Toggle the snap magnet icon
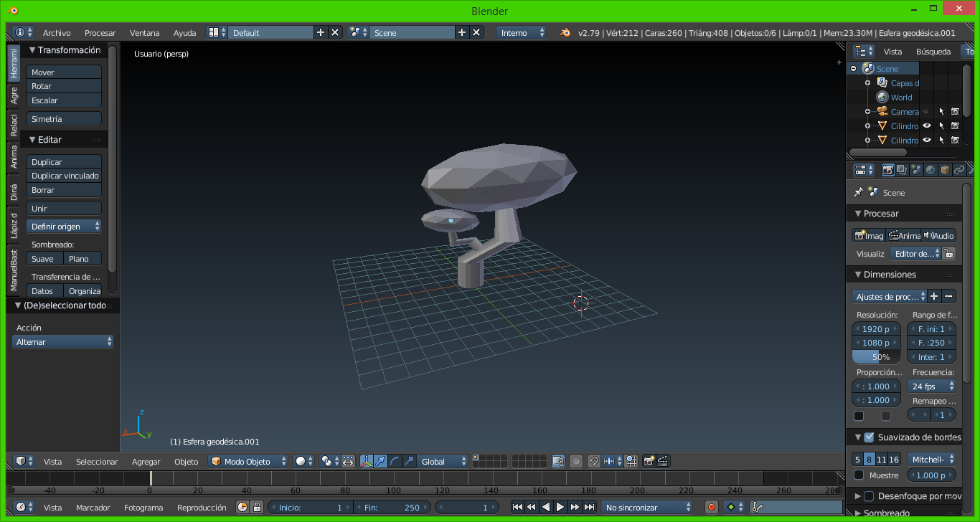This screenshot has height=522, width=980. (593, 461)
